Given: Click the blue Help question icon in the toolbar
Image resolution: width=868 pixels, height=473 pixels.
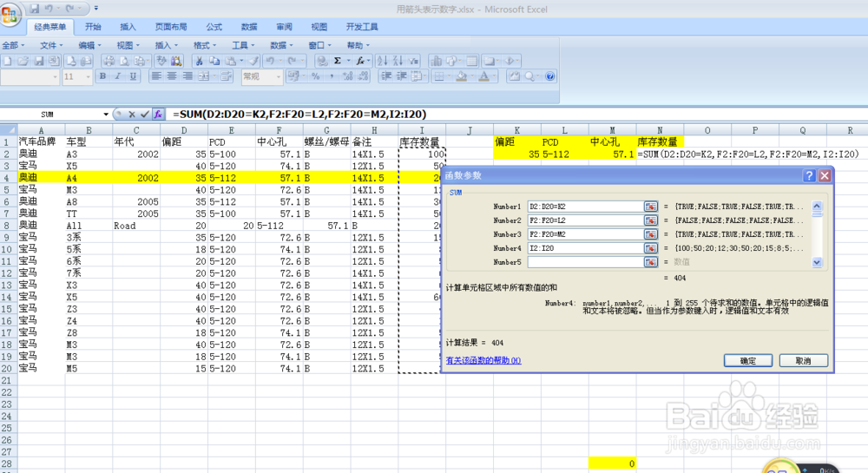Looking at the screenshot, I should tap(549, 76).
